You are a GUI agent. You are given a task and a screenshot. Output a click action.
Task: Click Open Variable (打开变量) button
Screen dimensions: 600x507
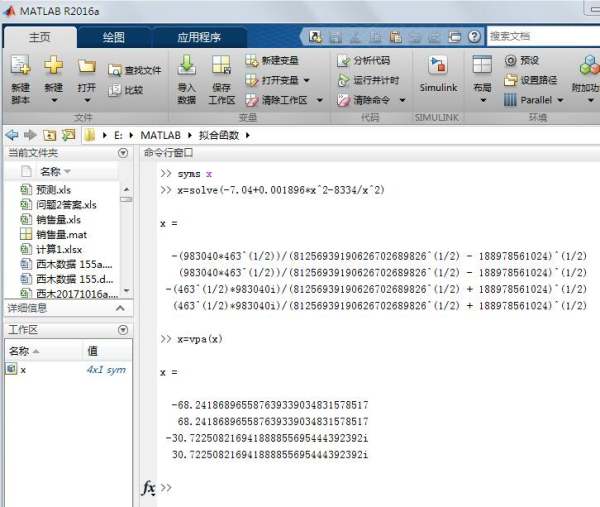pos(272,80)
